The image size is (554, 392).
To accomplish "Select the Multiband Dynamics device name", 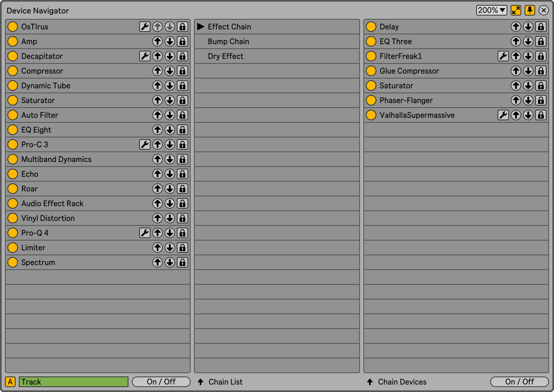I will [56, 159].
